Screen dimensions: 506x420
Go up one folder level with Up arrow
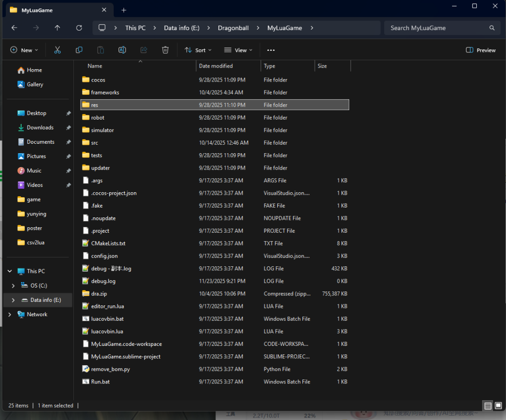[57, 28]
